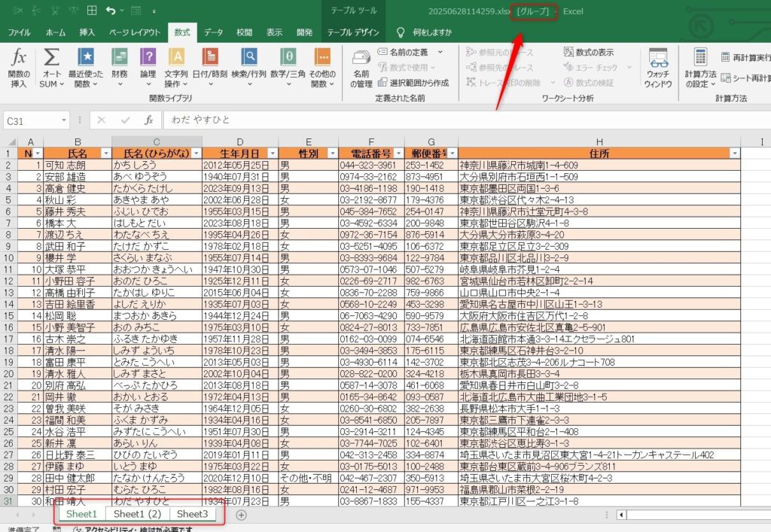Click cell containing その他・不明
The width and height of the screenshot is (771, 532).
coord(308,478)
